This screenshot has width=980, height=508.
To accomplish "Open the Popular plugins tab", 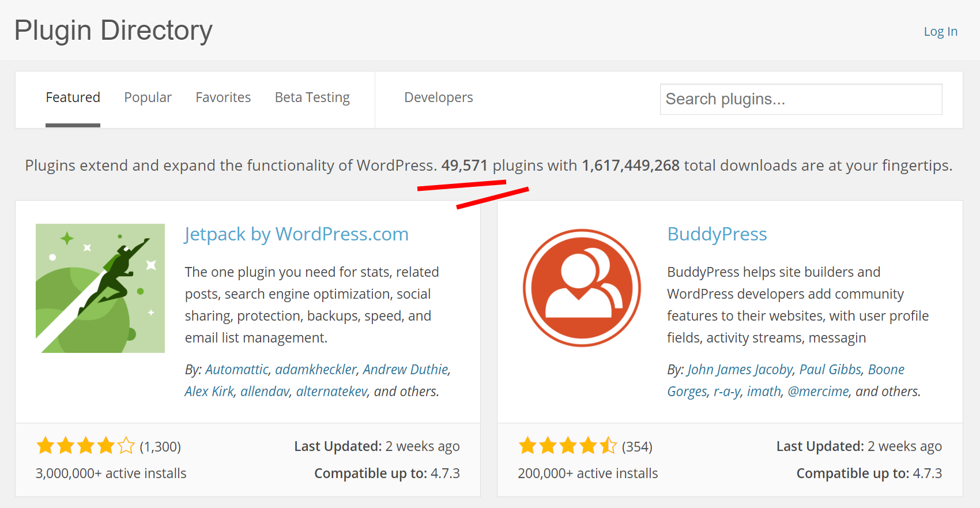I will [x=148, y=97].
